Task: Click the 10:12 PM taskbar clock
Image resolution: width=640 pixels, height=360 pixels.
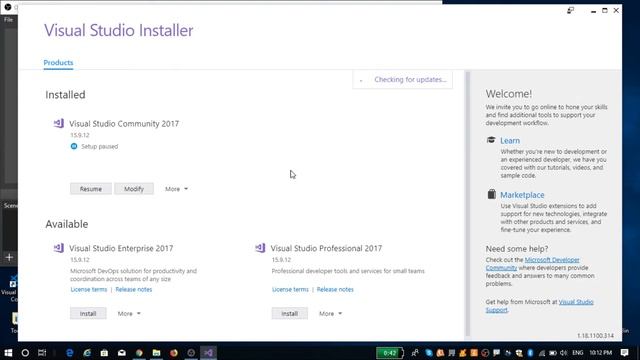Action: tap(600, 353)
